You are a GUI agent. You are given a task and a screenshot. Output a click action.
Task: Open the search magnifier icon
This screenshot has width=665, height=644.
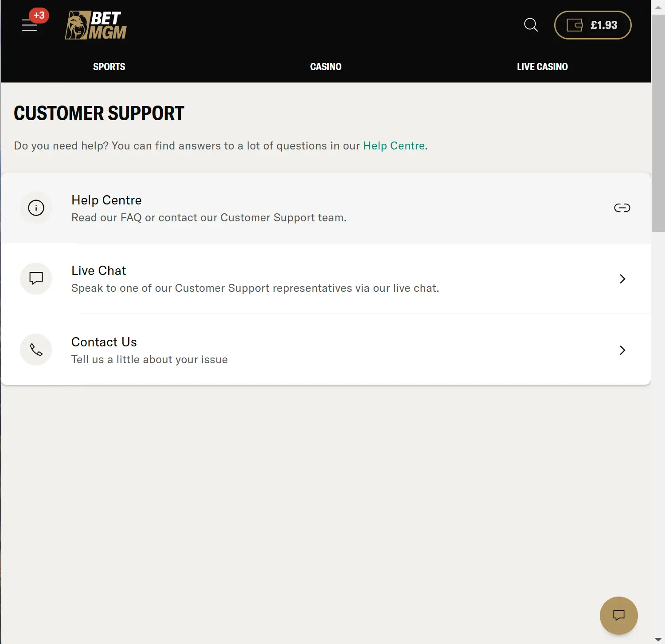531,25
